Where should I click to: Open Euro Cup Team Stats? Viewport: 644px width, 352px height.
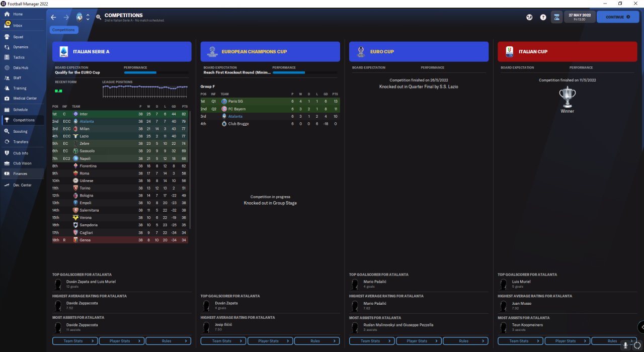pos(372,341)
